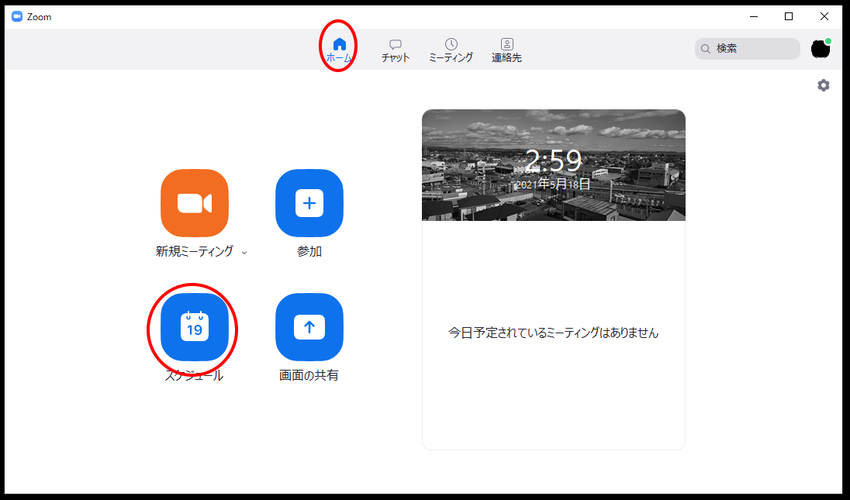This screenshot has height=500, width=850.
Task: Close the Zoom window
Action: (x=824, y=17)
